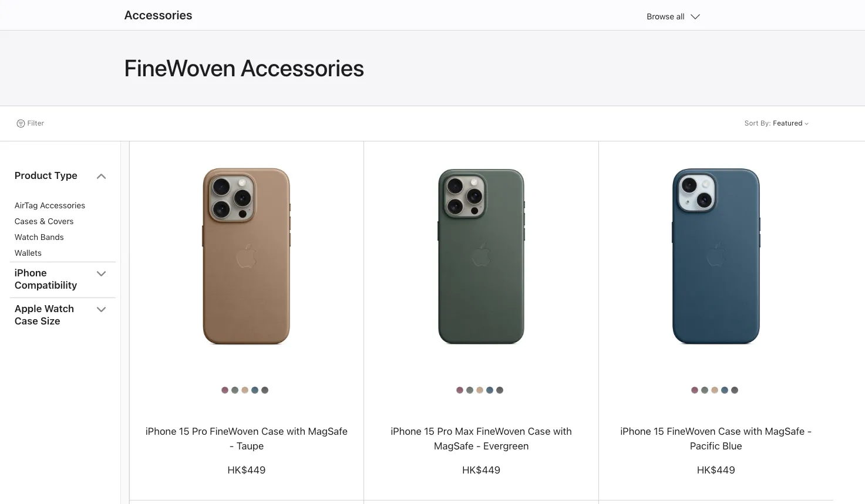Select the Cases & Covers filter
The height and width of the screenshot is (504, 865).
point(44,221)
